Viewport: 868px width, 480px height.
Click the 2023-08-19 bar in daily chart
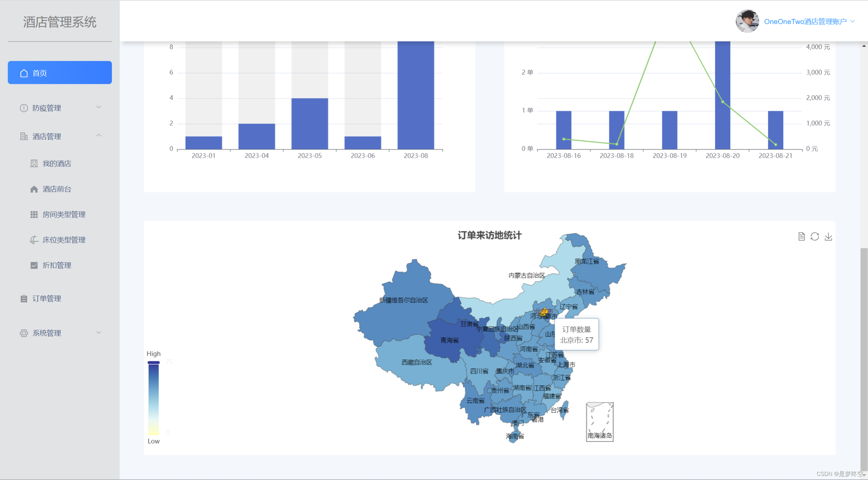[x=670, y=130]
